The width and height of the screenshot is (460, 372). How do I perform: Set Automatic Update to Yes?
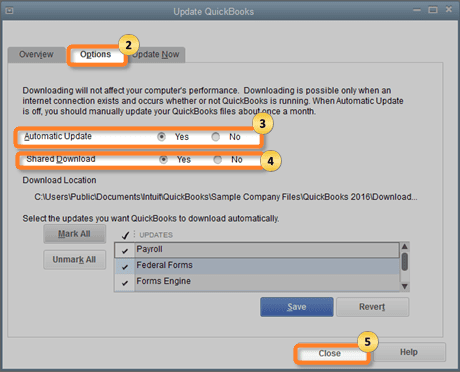click(x=162, y=137)
